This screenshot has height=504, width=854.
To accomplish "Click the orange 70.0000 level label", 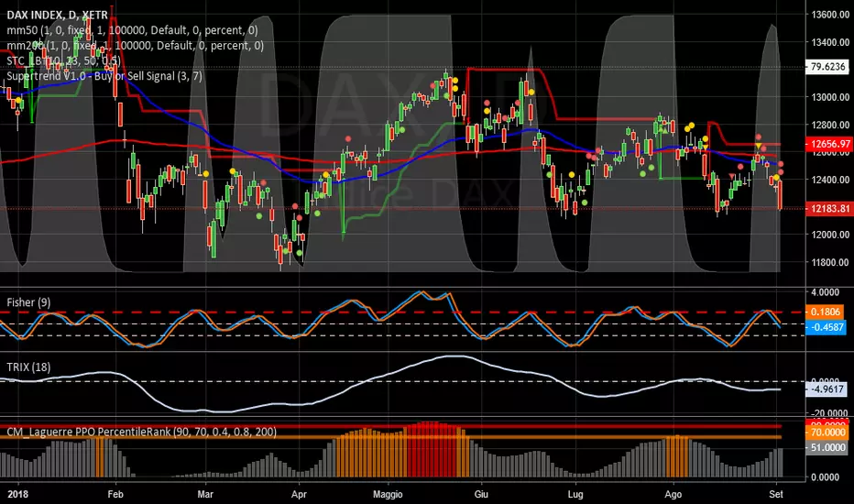I will [827, 433].
